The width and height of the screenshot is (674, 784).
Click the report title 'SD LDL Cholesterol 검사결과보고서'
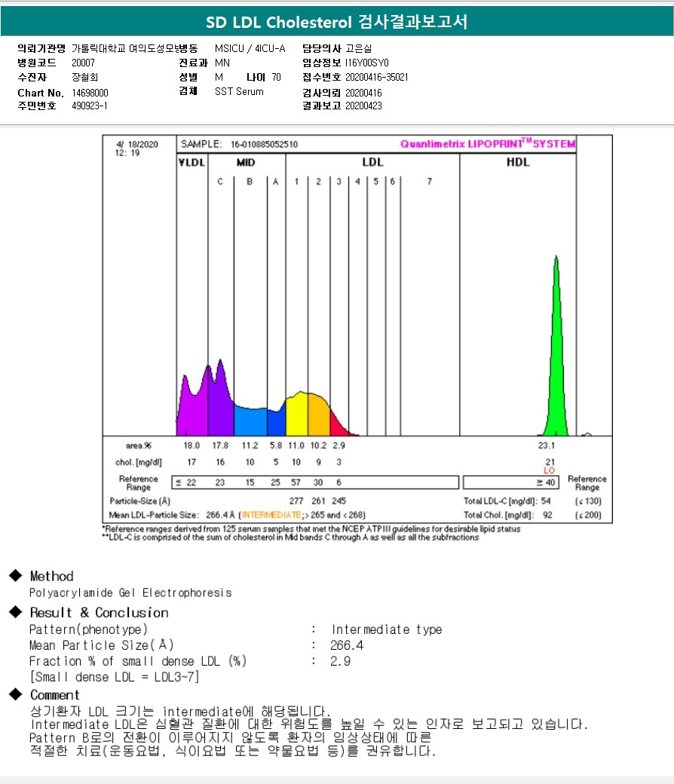(336, 22)
